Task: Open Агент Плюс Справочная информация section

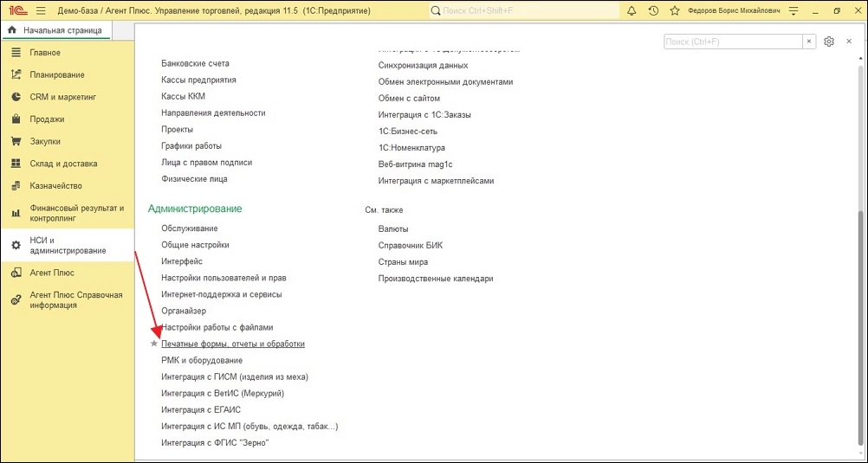Action: [67, 299]
